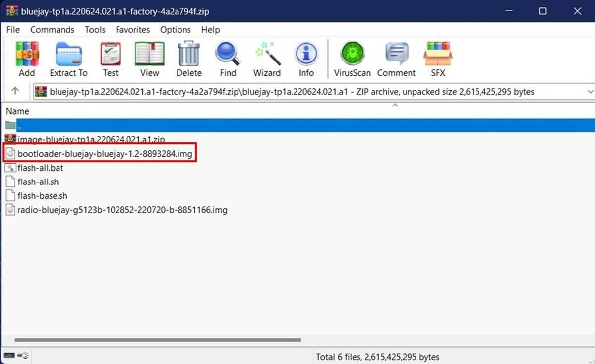Viewport: 595px width, 364px height.
Task: Add archive Comment
Action: pos(396,59)
